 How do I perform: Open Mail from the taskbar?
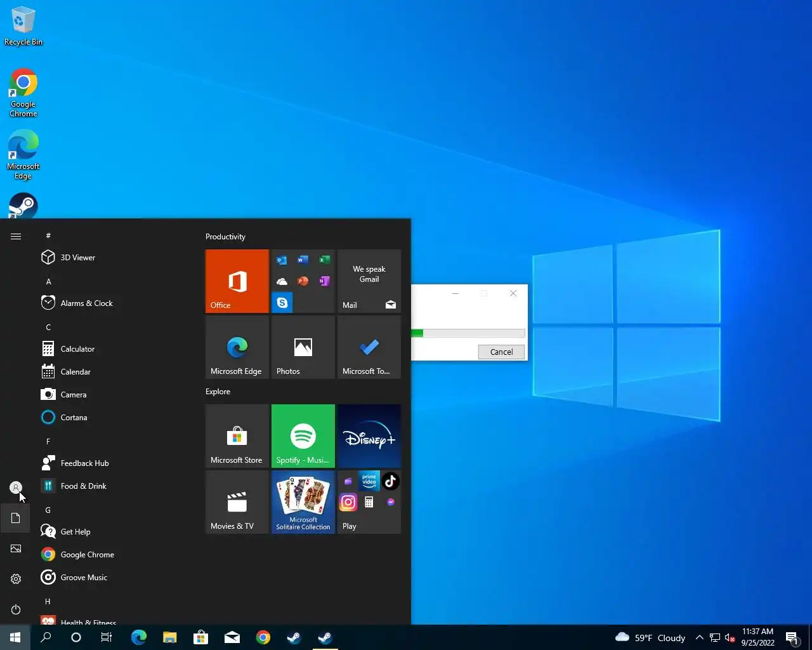pyautogui.click(x=232, y=637)
